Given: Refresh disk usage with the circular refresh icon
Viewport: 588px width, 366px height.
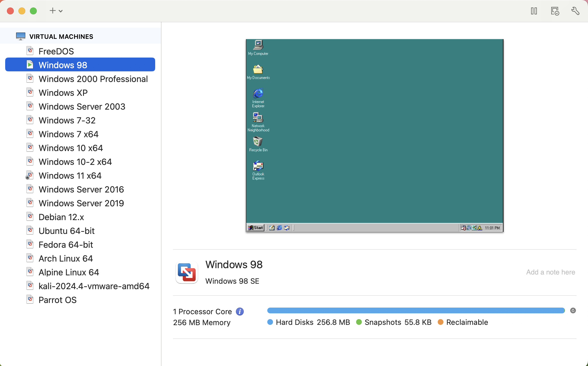Looking at the screenshot, I should (x=573, y=310).
